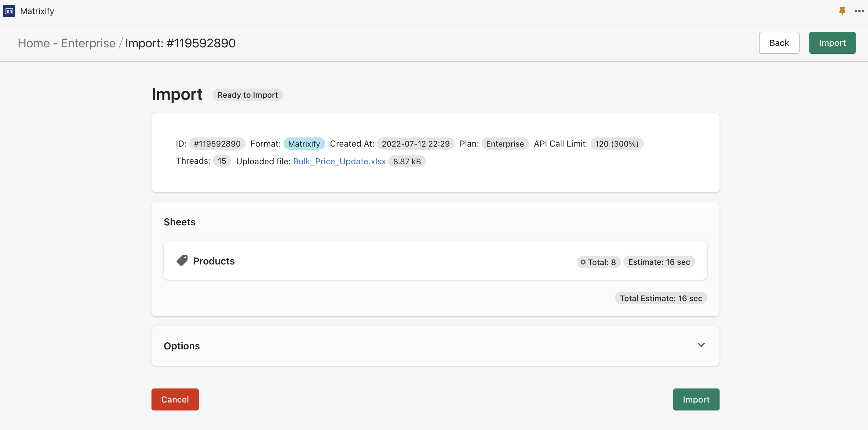Screen dimensions: 868x430
Task: Click the Total: 8 badge
Action: point(598,262)
